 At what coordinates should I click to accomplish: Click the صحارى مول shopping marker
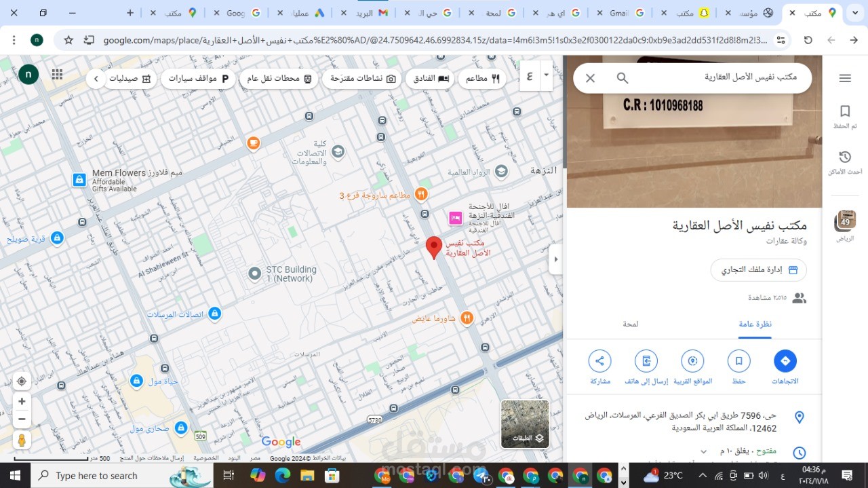click(181, 428)
